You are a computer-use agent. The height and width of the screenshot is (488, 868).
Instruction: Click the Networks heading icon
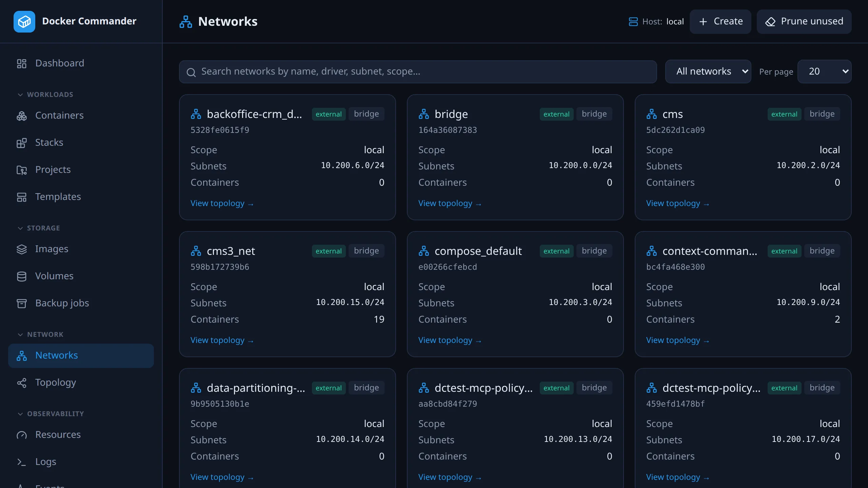pyautogui.click(x=186, y=22)
